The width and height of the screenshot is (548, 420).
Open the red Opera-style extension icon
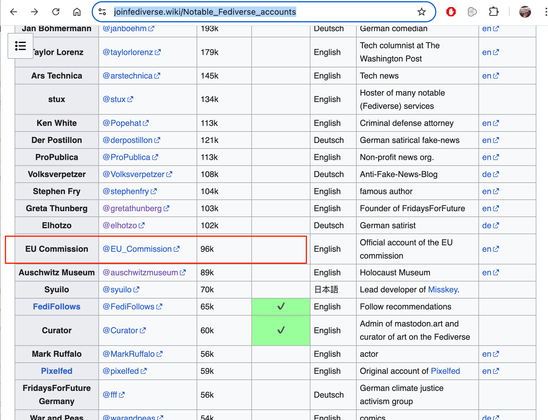[451, 12]
